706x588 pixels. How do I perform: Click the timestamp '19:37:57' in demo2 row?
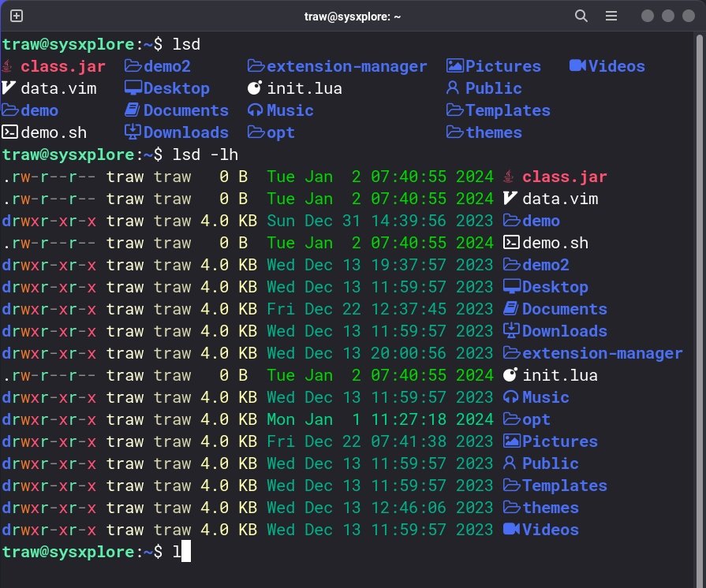click(409, 265)
